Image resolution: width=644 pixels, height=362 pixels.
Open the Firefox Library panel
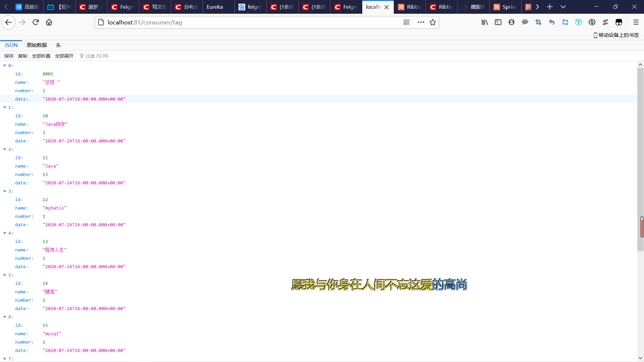pyautogui.click(x=484, y=22)
